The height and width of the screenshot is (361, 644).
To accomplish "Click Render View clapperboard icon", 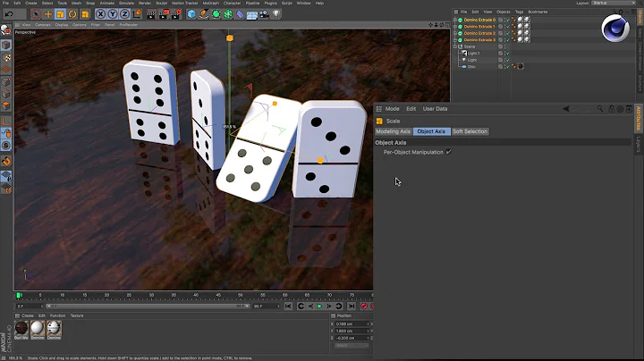I will point(151,14).
